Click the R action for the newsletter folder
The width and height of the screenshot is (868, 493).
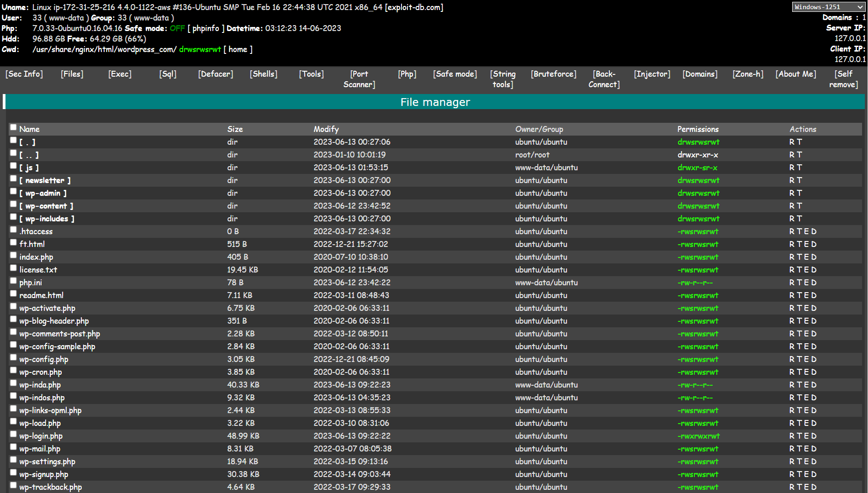(x=792, y=180)
